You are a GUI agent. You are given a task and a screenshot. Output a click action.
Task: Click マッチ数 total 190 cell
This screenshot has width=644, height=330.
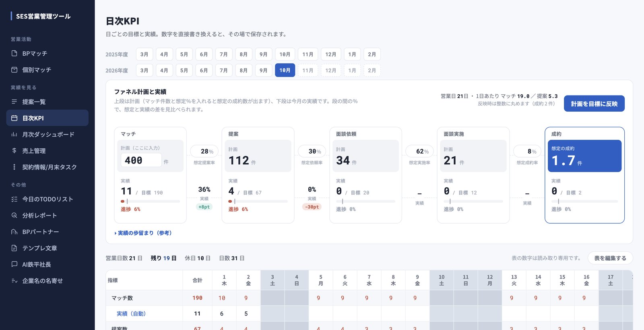pyautogui.click(x=197, y=298)
